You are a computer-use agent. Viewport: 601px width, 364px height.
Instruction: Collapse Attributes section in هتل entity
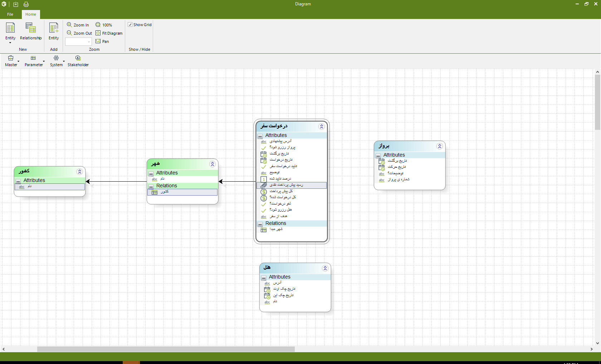[x=264, y=278]
